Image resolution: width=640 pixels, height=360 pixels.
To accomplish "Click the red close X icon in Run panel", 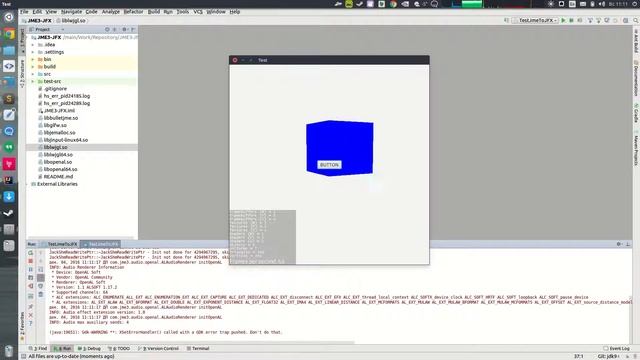I will coord(31,315).
